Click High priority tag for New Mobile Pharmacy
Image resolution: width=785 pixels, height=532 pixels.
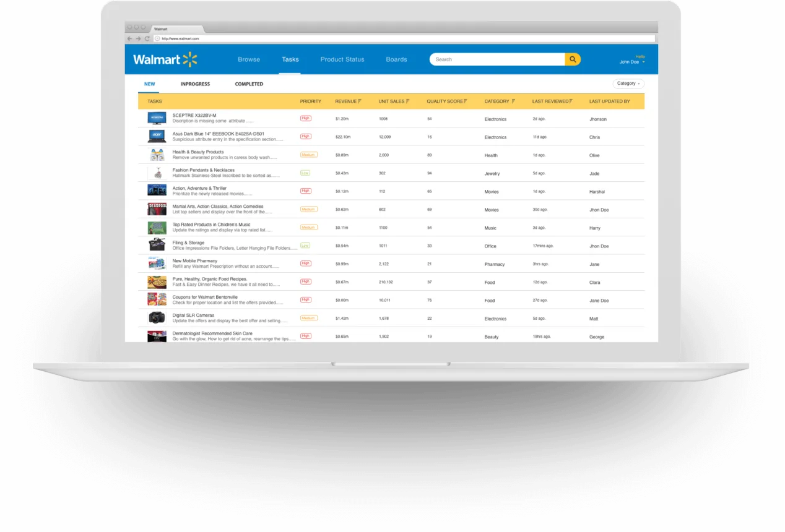click(306, 264)
